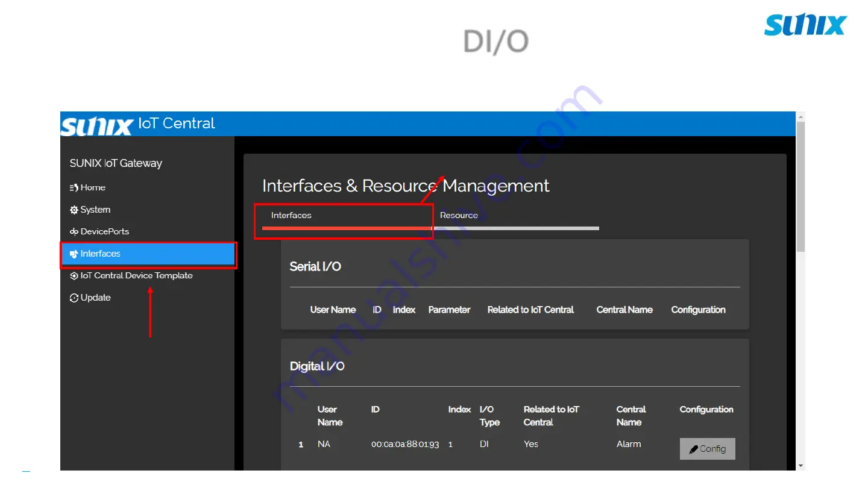This screenshot has width=868, height=488.
Task: Click the vertical scrollbar thumb
Action: click(800, 186)
